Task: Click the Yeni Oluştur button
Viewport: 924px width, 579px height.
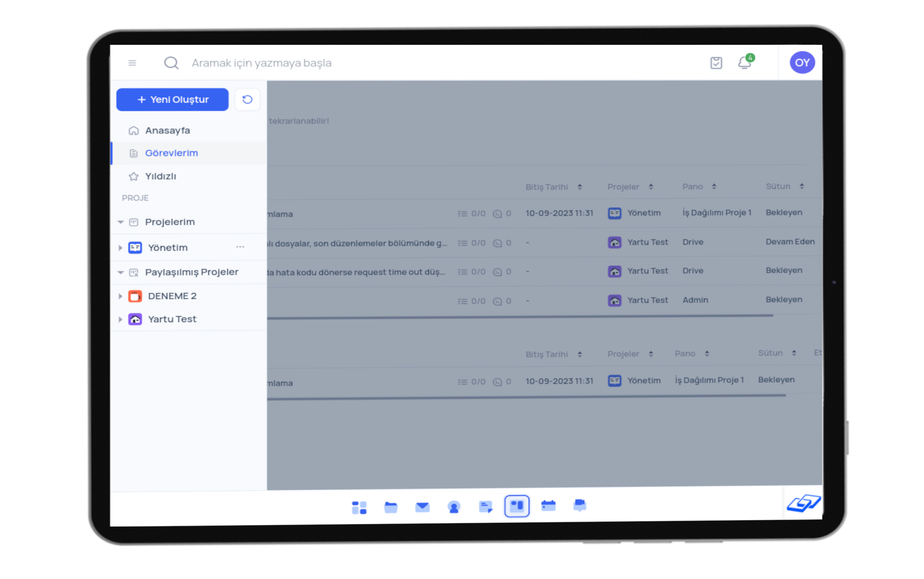Action: click(172, 99)
